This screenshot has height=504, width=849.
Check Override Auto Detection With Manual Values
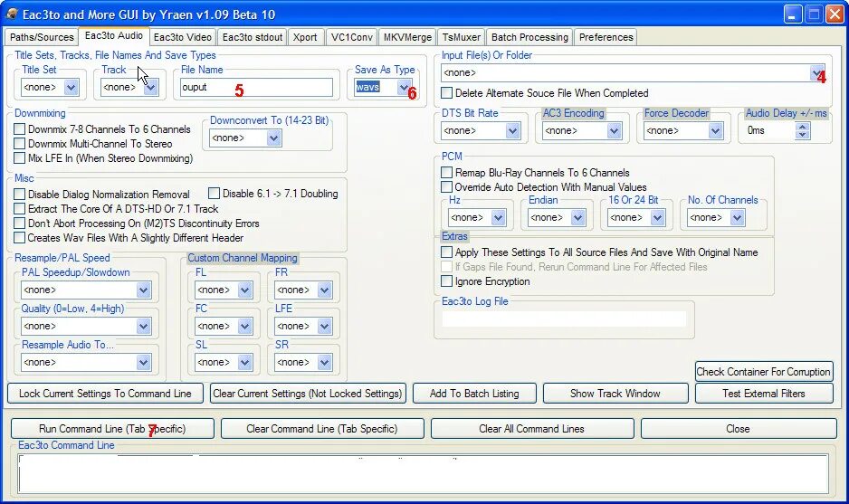(x=447, y=187)
